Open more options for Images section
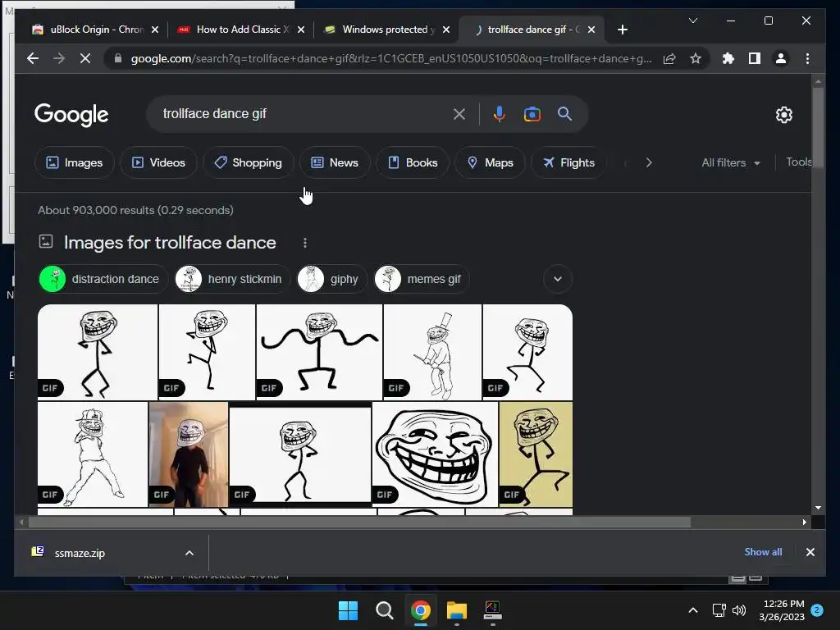The height and width of the screenshot is (630, 840). 305,243
